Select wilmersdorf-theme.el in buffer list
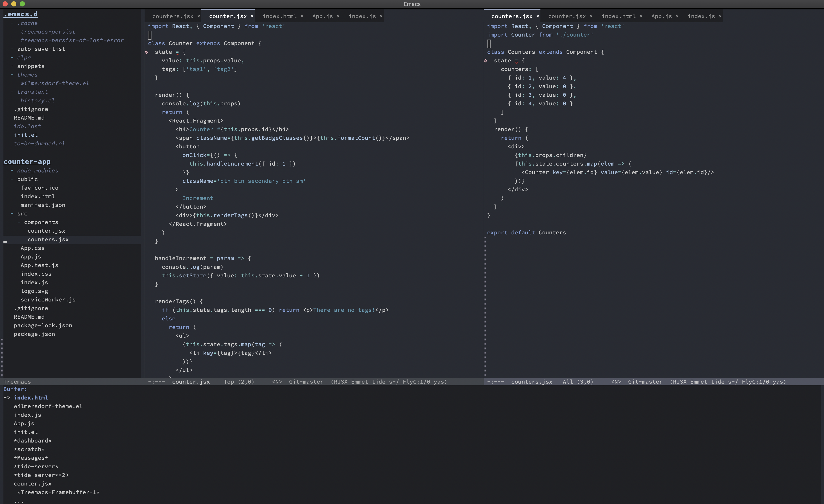This screenshot has width=824, height=504. 48,406
